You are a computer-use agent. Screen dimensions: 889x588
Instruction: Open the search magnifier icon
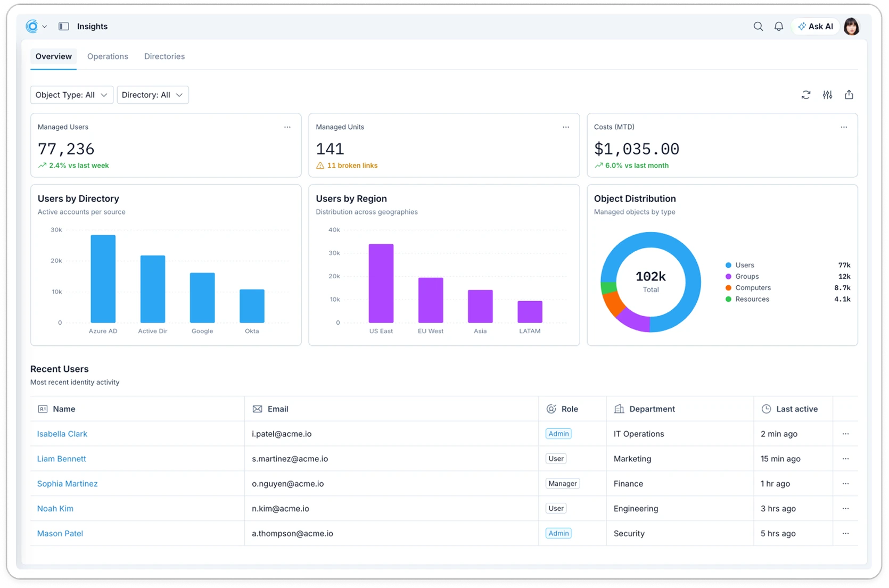coord(758,26)
